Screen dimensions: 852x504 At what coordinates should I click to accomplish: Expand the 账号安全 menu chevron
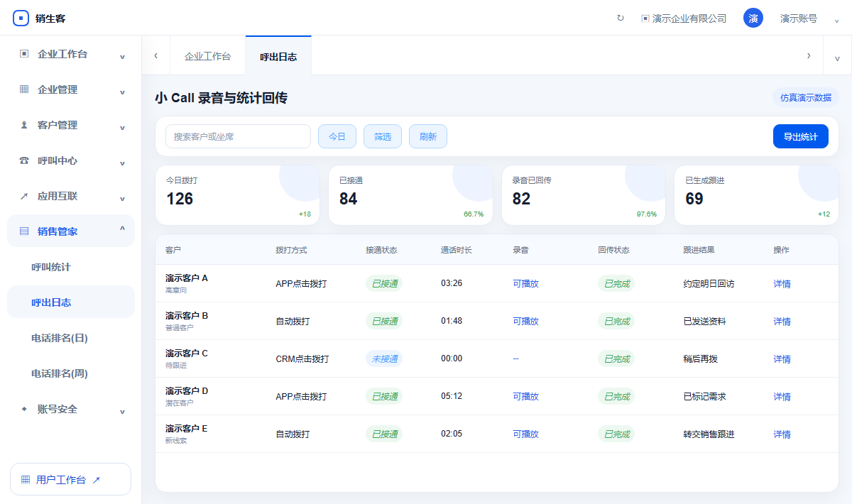tap(122, 411)
